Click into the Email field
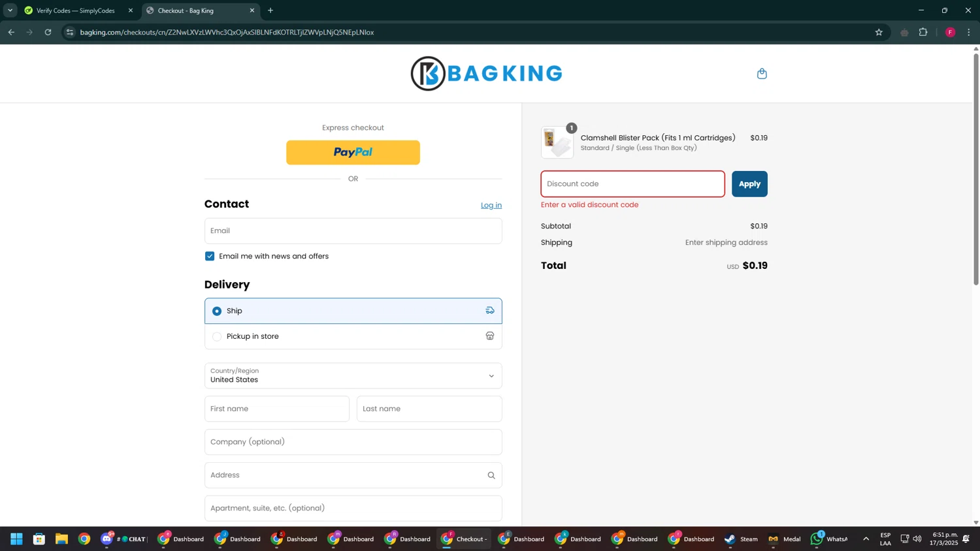980x551 pixels. point(353,231)
